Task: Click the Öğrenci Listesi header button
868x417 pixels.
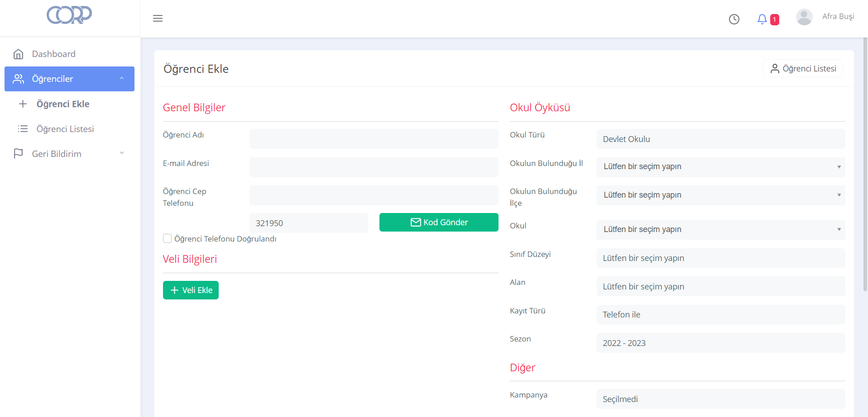Action: coord(802,69)
